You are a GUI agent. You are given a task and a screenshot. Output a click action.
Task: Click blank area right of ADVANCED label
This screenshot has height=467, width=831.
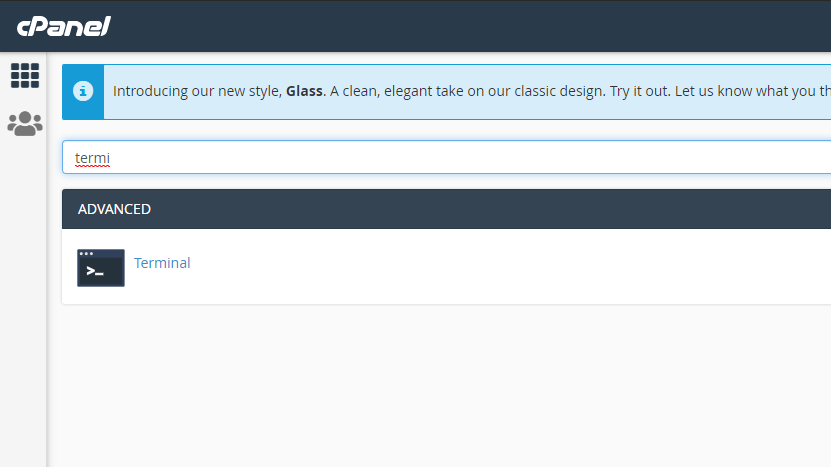click(x=500, y=209)
